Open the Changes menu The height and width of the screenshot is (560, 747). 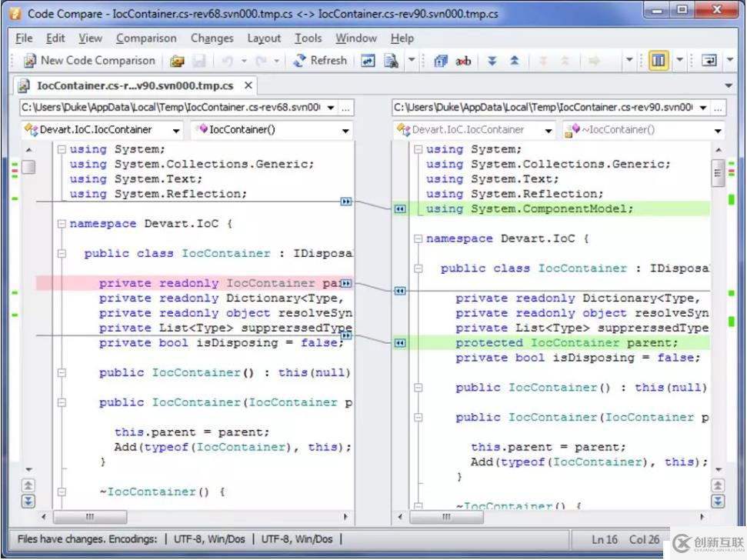(x=212, y=38)
